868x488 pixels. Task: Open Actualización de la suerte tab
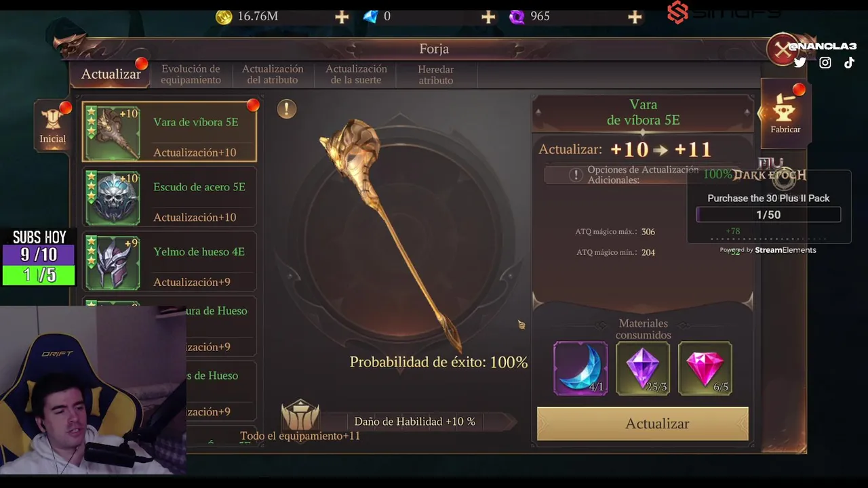356,75
